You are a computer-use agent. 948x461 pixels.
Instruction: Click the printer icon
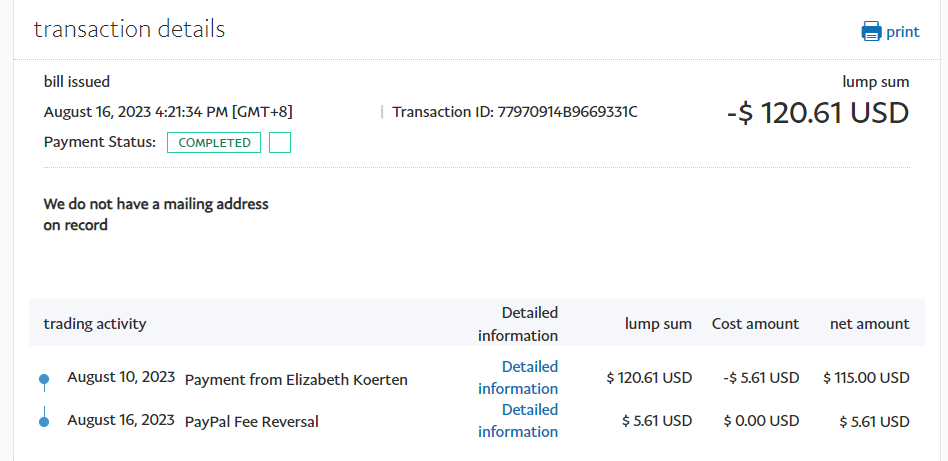point(871,31)
